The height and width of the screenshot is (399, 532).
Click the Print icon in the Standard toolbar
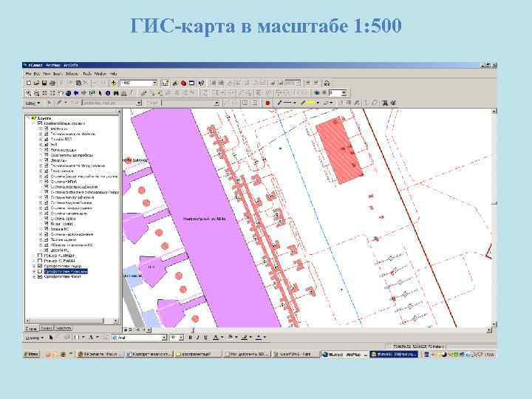[x=52, y=83]
